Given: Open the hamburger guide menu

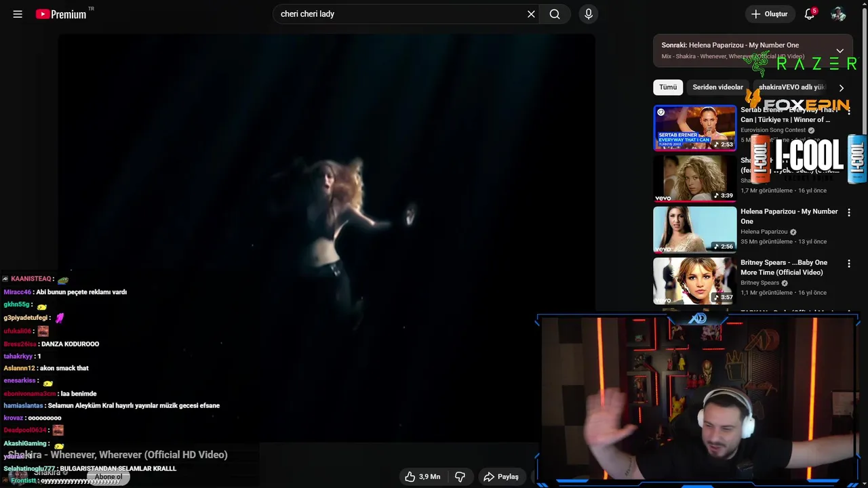Looking at the screenshot, I should [18, 14].
